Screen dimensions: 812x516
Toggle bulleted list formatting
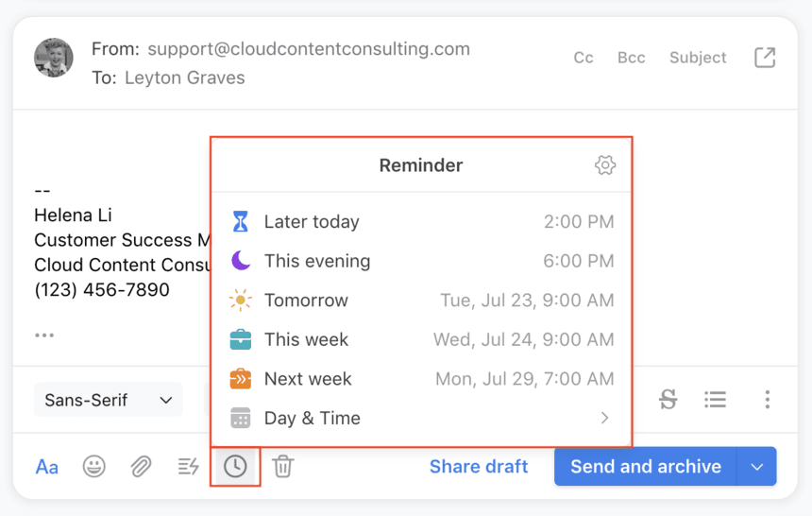pyautogui.click(x=715, y=400)
